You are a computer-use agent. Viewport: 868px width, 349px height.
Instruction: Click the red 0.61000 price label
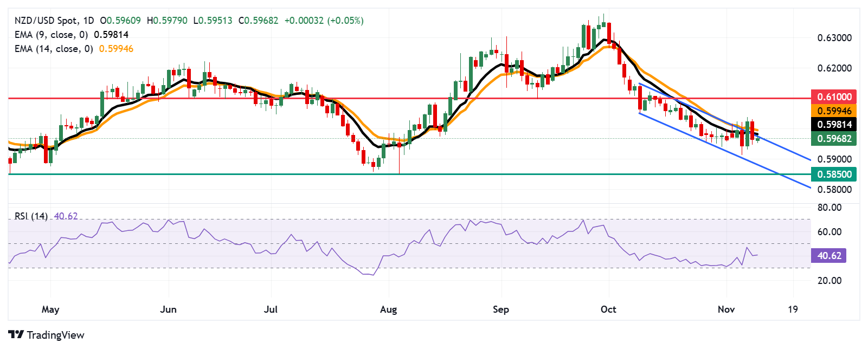click(x=834, y=97)
